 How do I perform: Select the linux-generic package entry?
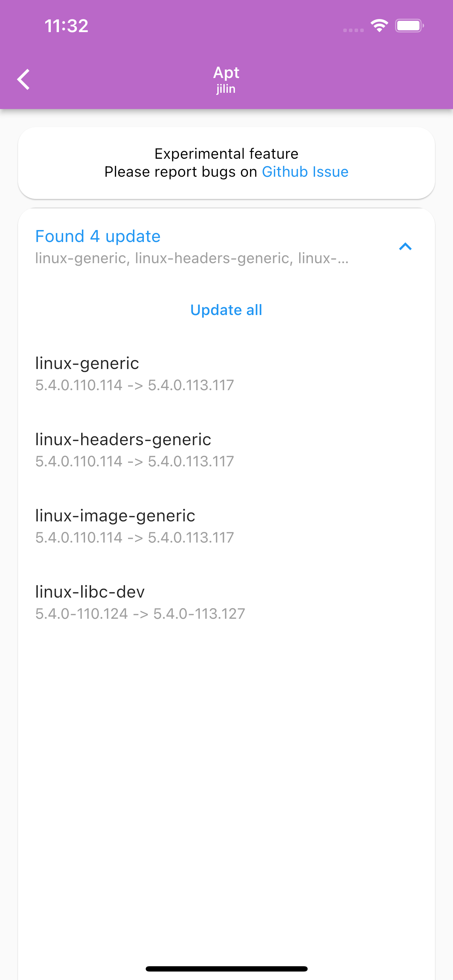pos(87,363)
